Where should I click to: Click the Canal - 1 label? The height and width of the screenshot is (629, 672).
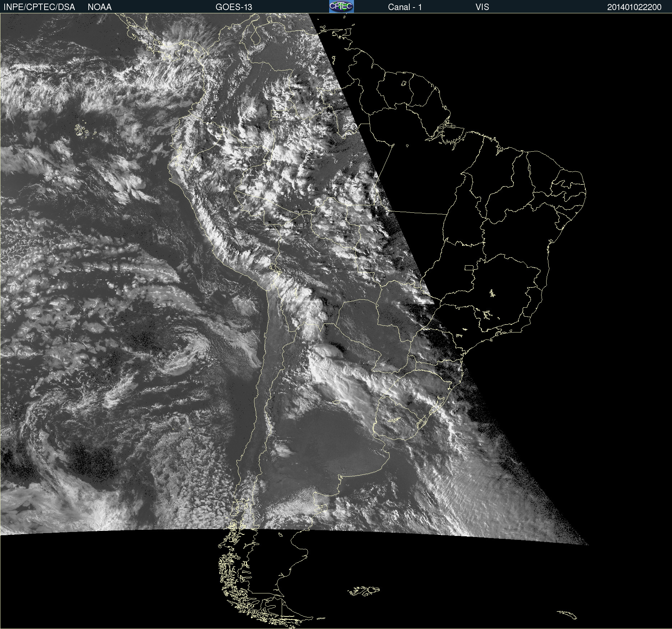coord(405,7)
